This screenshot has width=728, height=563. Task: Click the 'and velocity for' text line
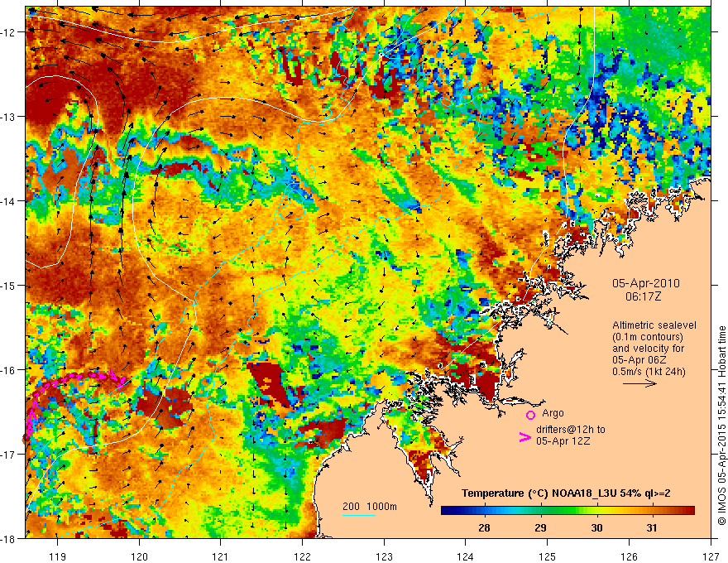pos(648,349)
